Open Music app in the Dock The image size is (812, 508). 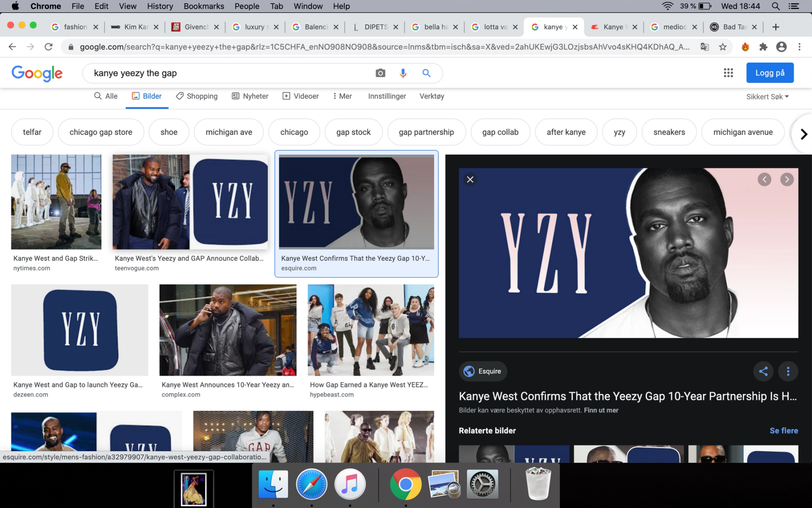(350, 484)
